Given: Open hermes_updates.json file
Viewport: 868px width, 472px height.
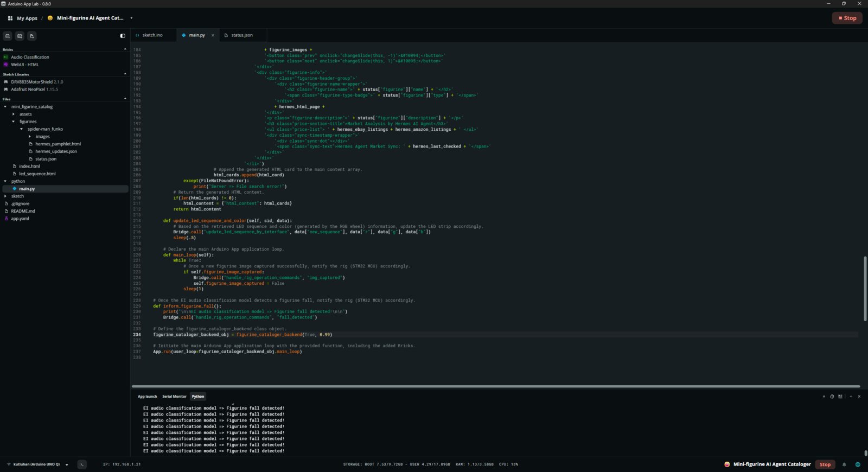Looking at the screenshot, I should click(56, 151).
